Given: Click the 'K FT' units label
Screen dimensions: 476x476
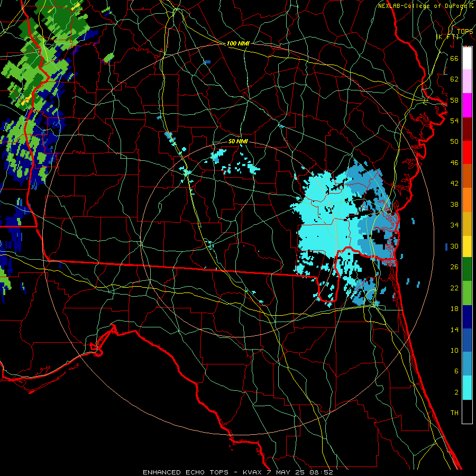Looking at the screenshot, I should click(447, 36).
